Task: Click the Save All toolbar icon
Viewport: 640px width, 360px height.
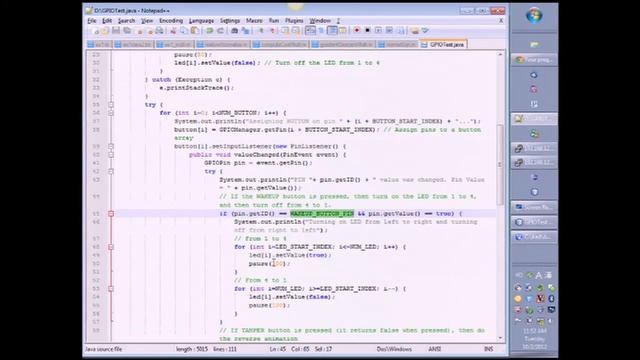Action: pyautogui.click(x=127, y=31)
